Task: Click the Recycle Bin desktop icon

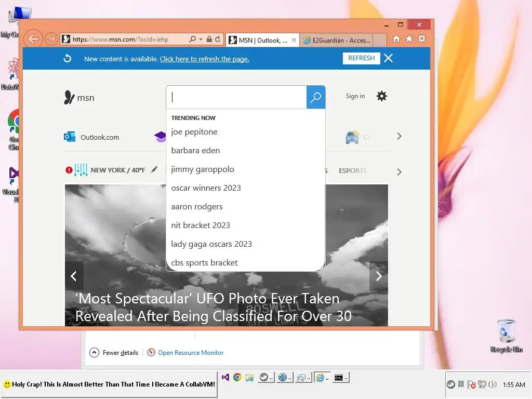Action: (506, 336)
